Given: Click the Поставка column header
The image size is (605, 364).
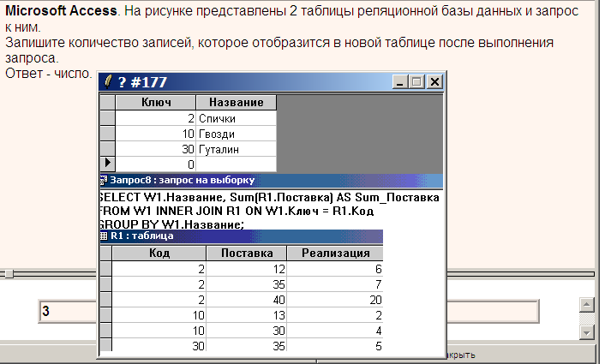Looking at the screenshot, I should point(247,253).
